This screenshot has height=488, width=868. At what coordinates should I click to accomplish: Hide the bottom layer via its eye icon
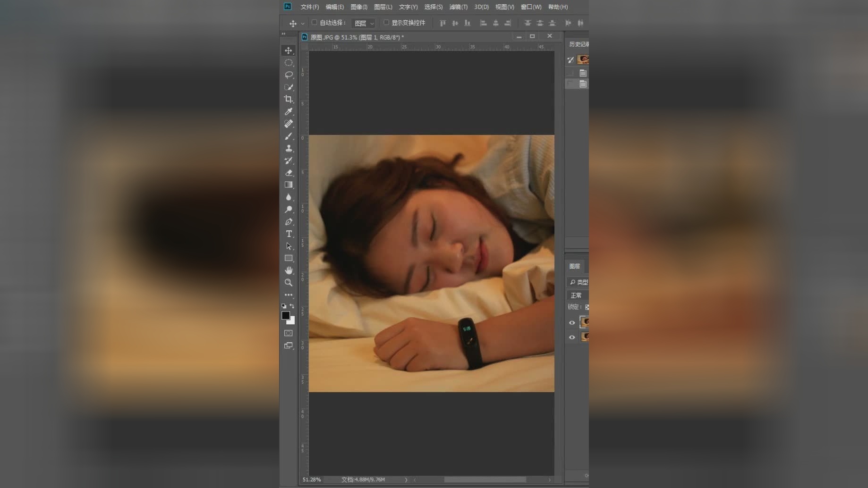[x=572, y=337]
